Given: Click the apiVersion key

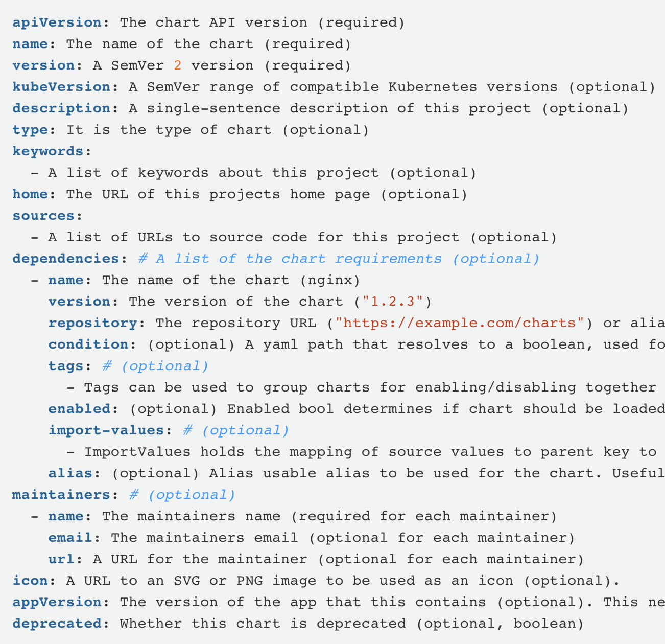Looking at the screenshot, I should point(57,22).
